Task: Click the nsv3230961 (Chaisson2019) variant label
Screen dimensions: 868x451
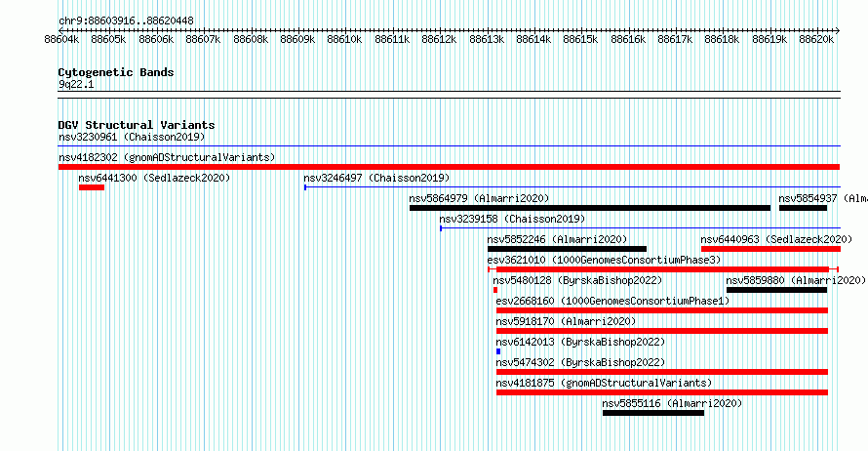Action: click(x=132, y=137)
